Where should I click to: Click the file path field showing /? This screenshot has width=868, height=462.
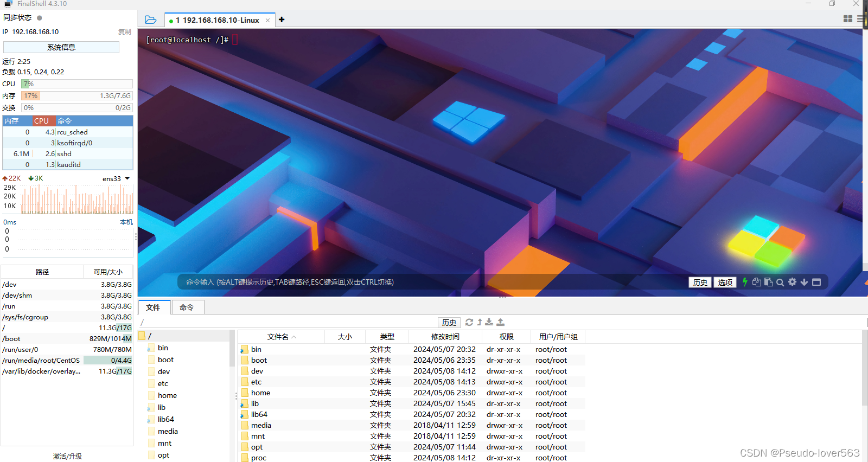(x=288, y=323)
